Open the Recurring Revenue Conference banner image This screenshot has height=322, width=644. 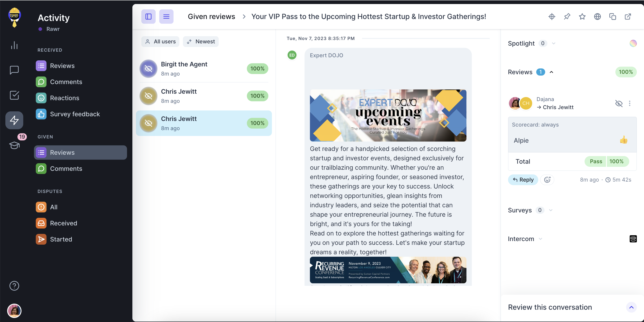(388, 270)
